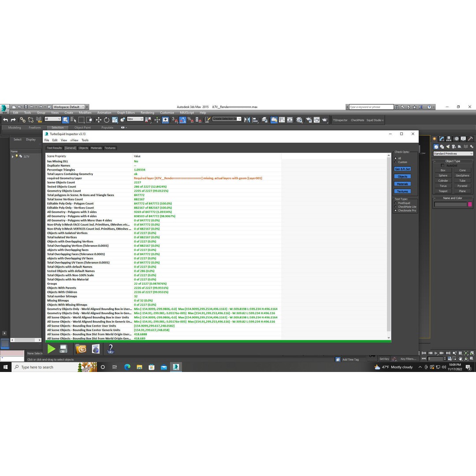This screenshot has height=476, width=476.
Task: Toggle the Gen & R.Set check button
Action: click(x=402, y=169)
